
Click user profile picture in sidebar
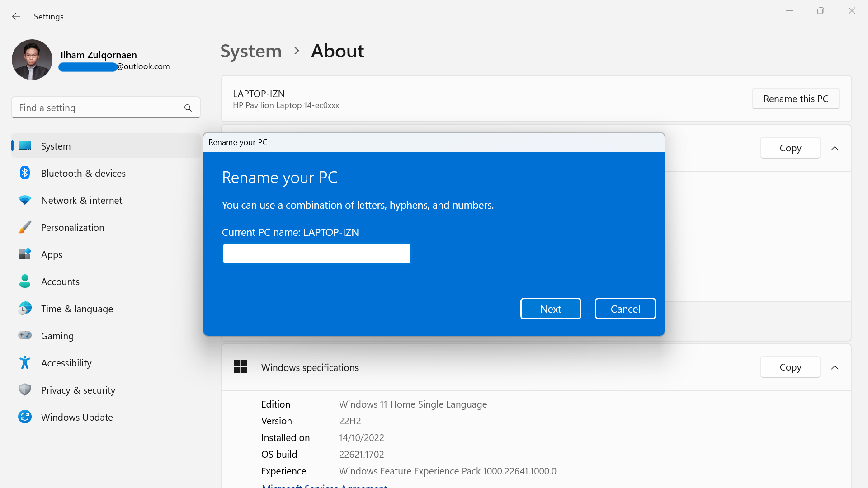[31, 60]
